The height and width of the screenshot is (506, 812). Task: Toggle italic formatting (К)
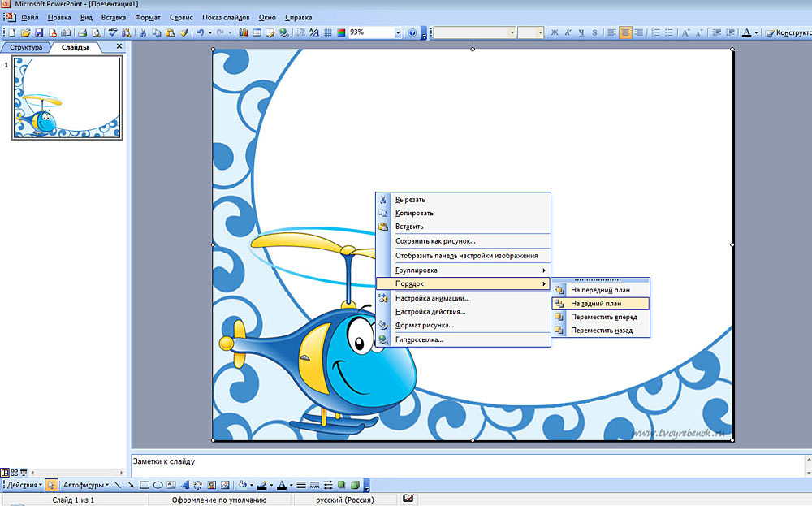click(x=568, y=33)
